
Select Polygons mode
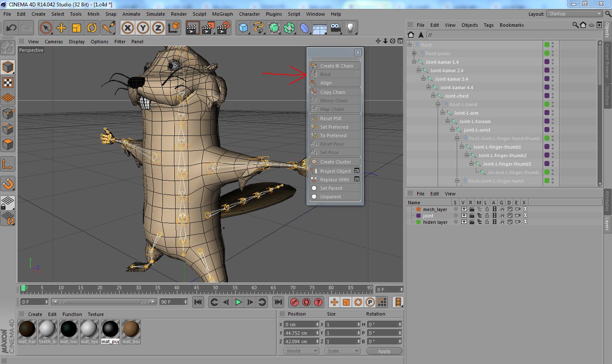pos(8,144)
